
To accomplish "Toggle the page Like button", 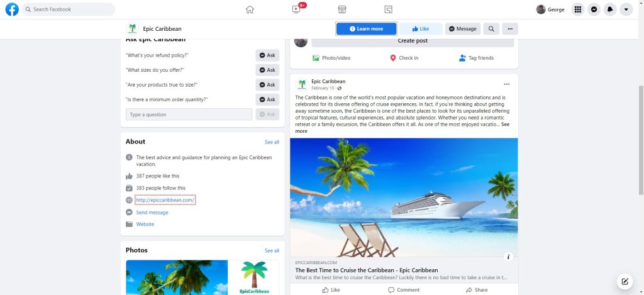I will click(x=421, y=29).
